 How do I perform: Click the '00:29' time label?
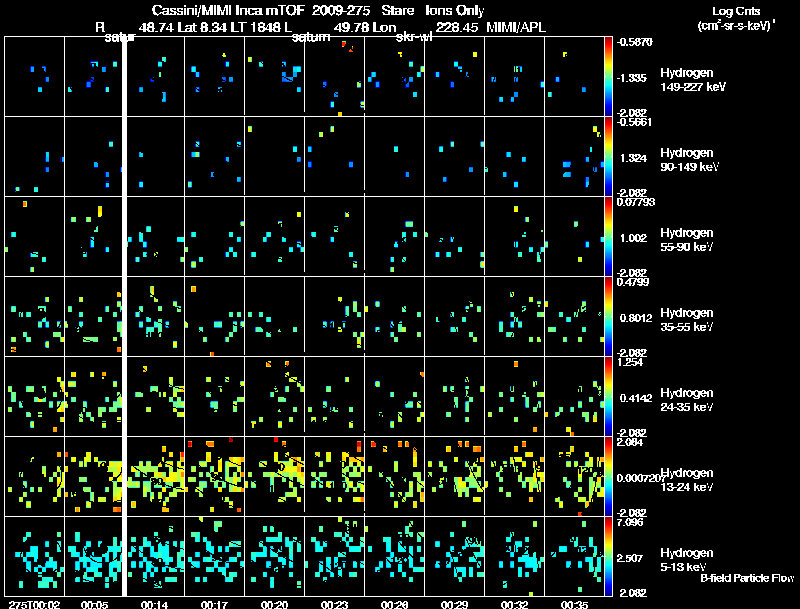tap(455, 604)
